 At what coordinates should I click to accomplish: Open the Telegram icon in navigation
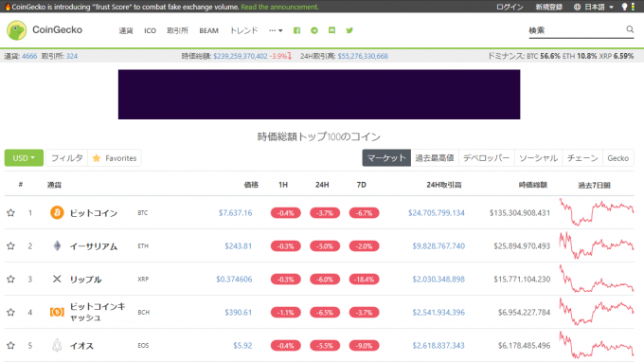314,30
